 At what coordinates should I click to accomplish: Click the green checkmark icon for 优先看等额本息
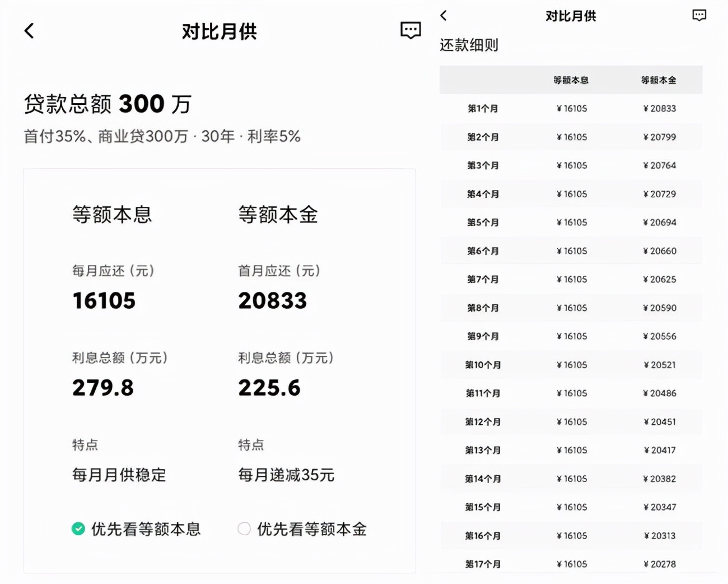(78, 529)
